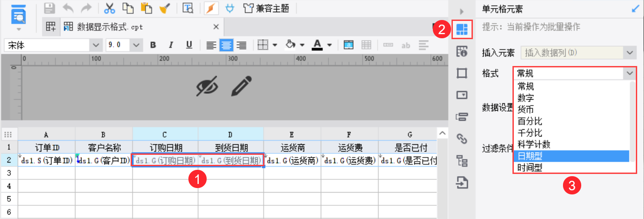Click the unmerge cells grid icon
The width and height of the screenshot is (644, 219).
[x=366, y=45]
